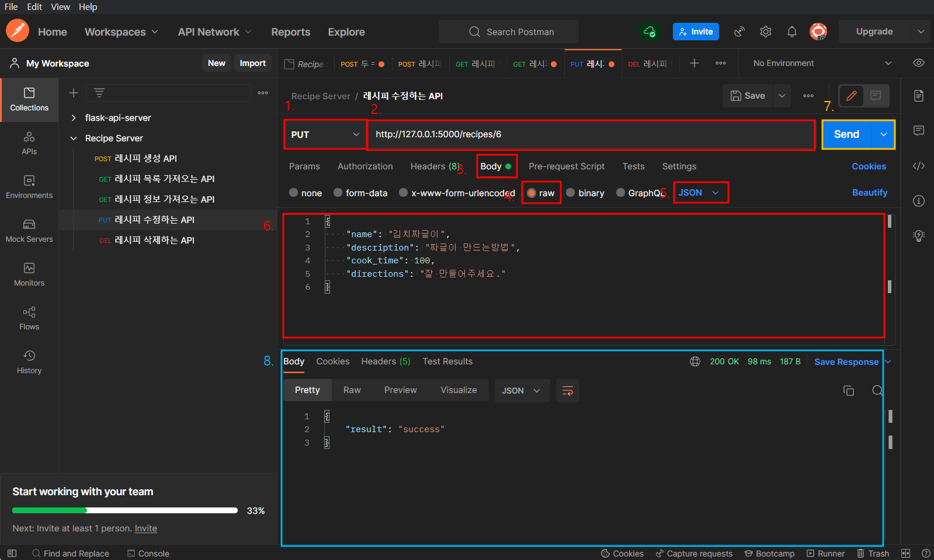The image size is (934, 560).
Task: Click the network globe icon in response bar
Action: tap(695, 361)
